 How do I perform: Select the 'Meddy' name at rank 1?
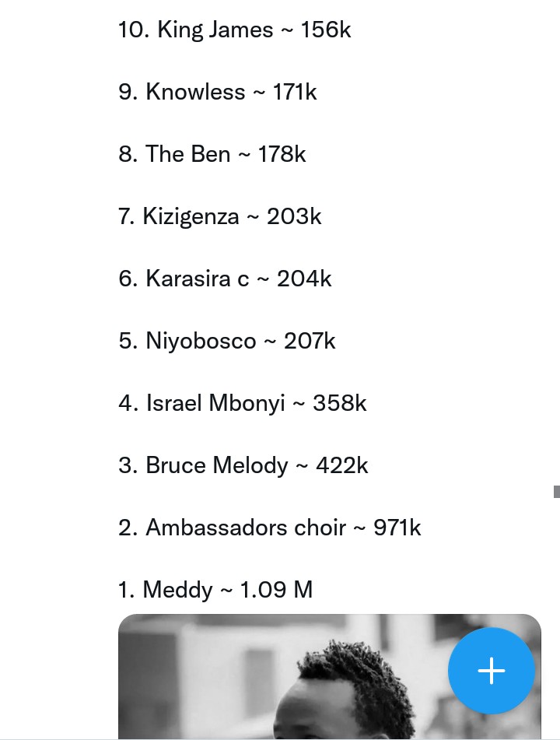pos(177,590)
